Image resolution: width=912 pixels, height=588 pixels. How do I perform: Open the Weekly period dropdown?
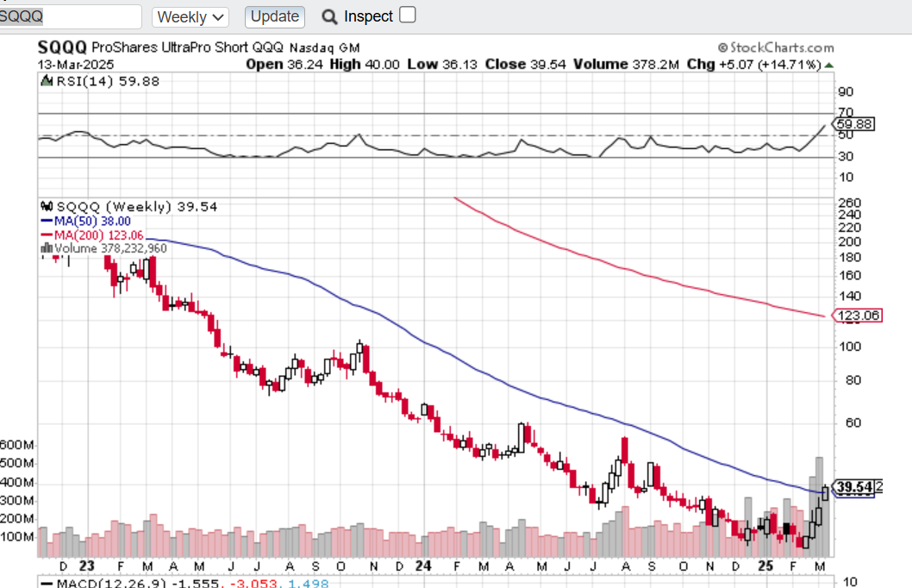click(191, 16)
